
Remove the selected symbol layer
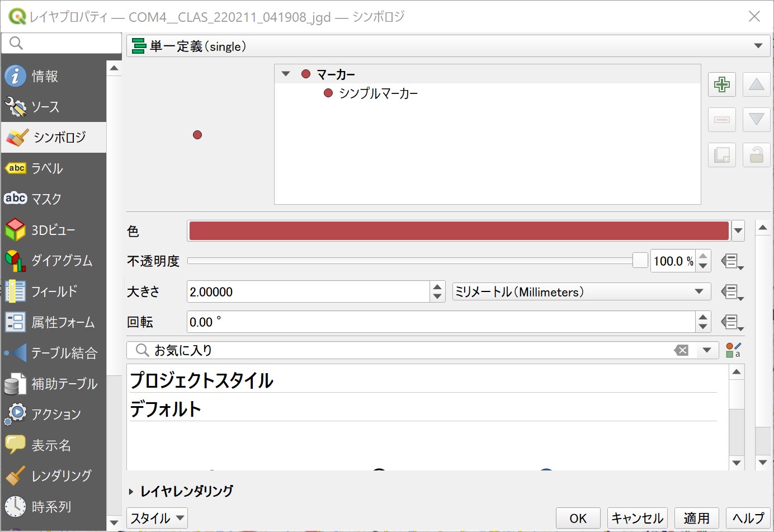[721, 119]
